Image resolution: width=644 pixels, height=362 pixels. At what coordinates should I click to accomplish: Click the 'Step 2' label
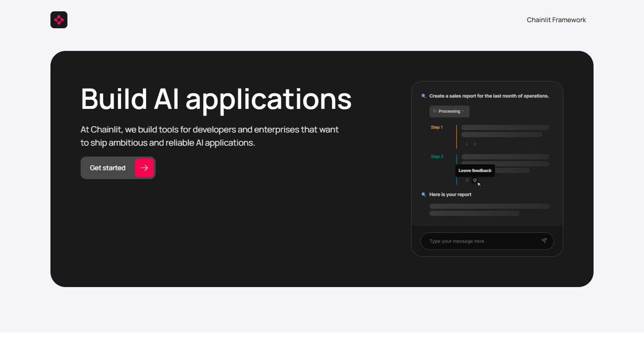pyautogui.click(x=437, y=156)
